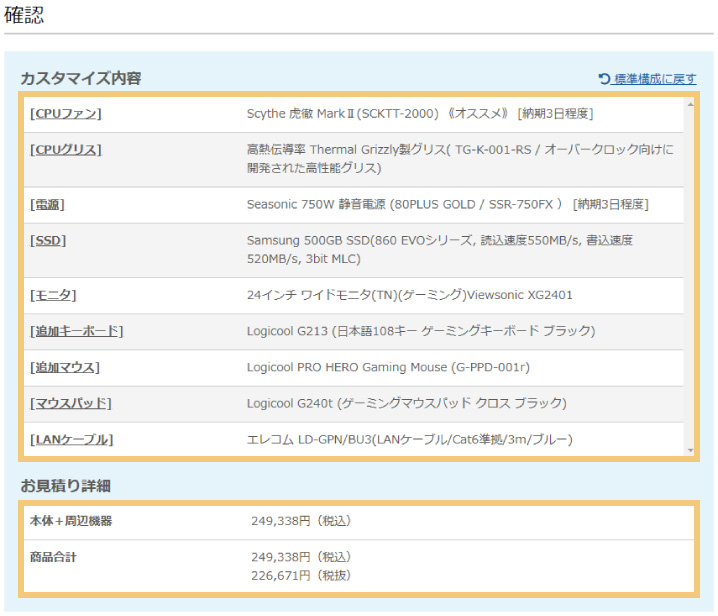Open the [追加マウス] link
Image resolution: width=718 pixels, height=616 pixels.
[x=65, y=367]
